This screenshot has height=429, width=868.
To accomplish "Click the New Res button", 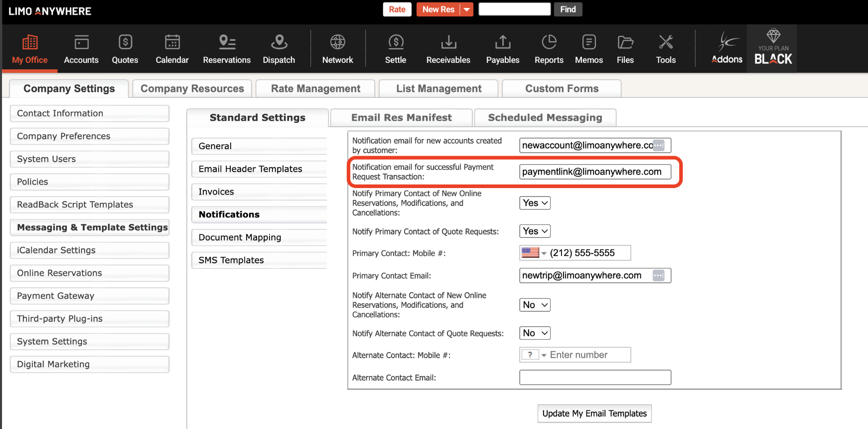I will click(x=438, y=9).
